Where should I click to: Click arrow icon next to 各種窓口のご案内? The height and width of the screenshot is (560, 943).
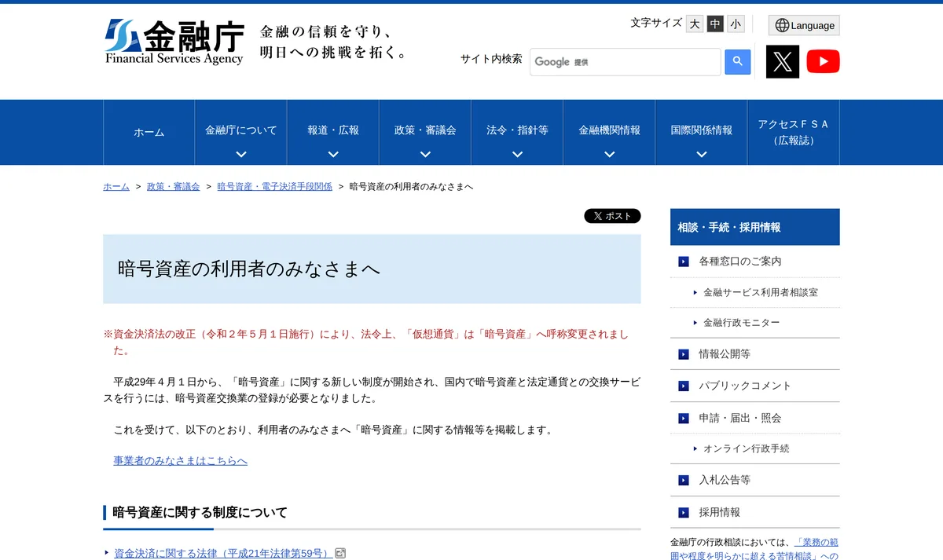[x=684, y=262]
